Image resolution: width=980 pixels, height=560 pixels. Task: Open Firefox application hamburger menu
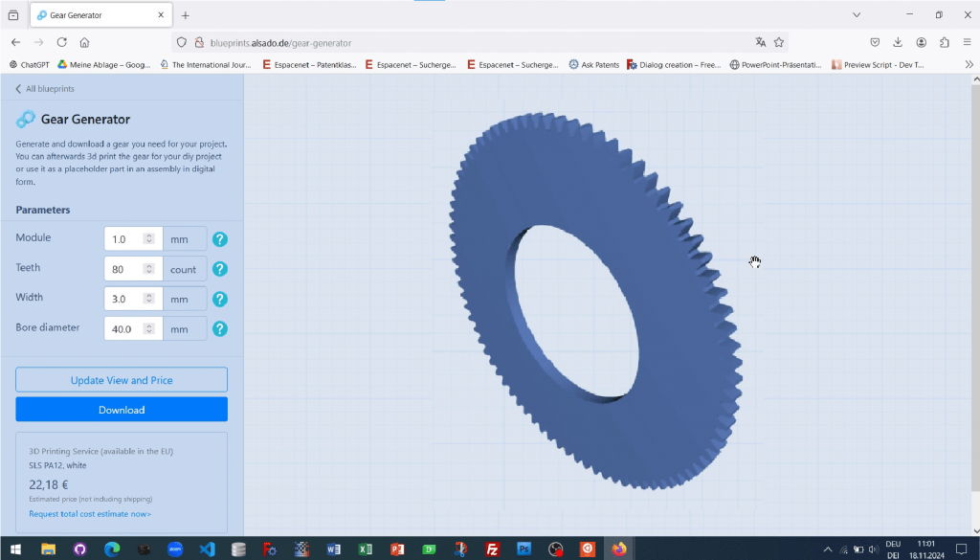967,42
